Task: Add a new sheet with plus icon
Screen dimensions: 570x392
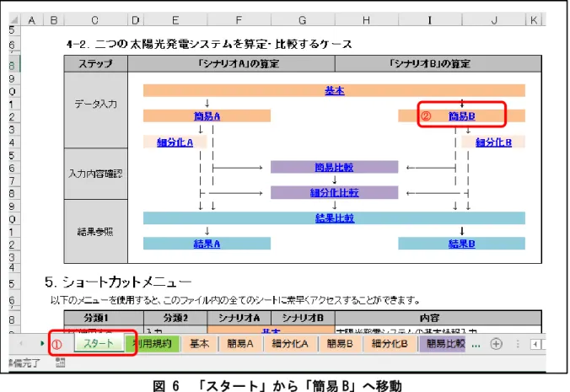Action: [496, 344]
